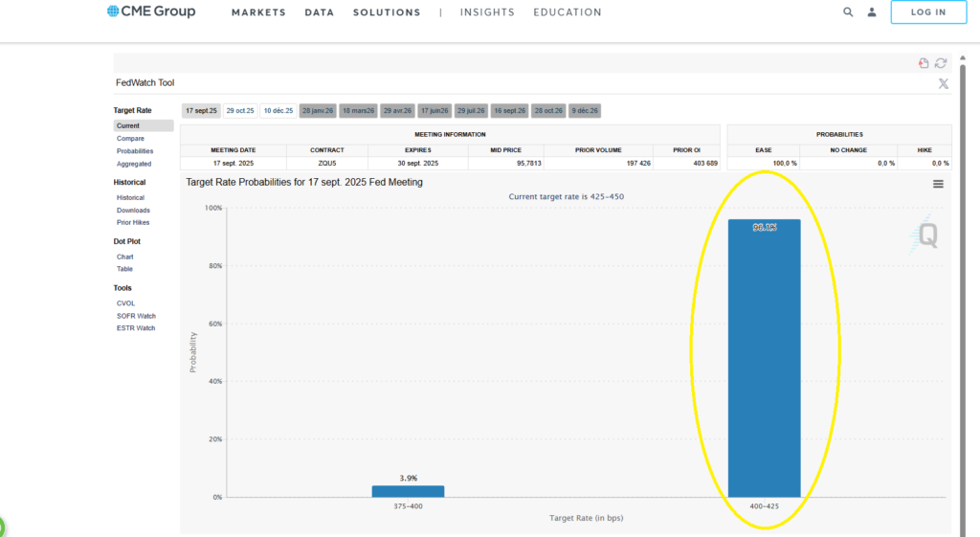
Task: Open the DATA navigation menu
Action: coord(320,12)
